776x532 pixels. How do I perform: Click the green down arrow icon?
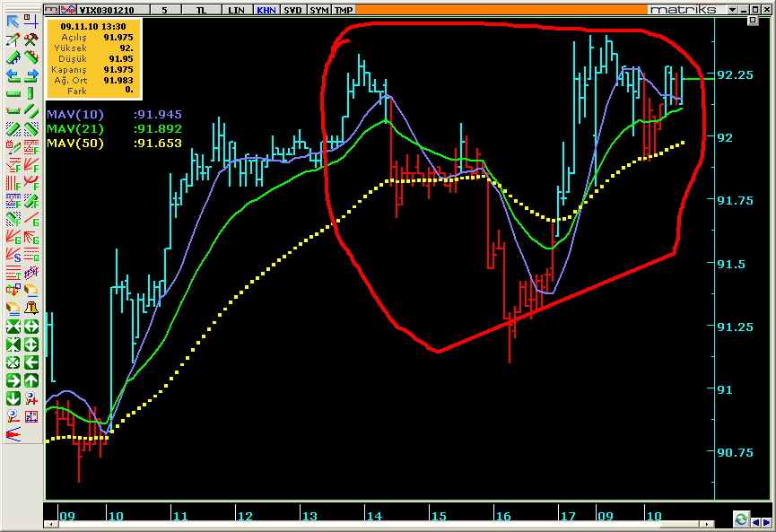pos(13,398)
